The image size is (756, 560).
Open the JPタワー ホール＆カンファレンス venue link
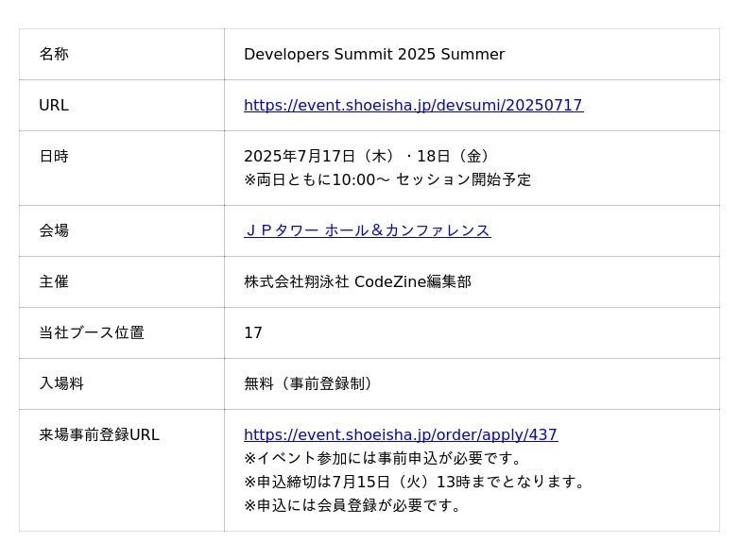(367, 230)
